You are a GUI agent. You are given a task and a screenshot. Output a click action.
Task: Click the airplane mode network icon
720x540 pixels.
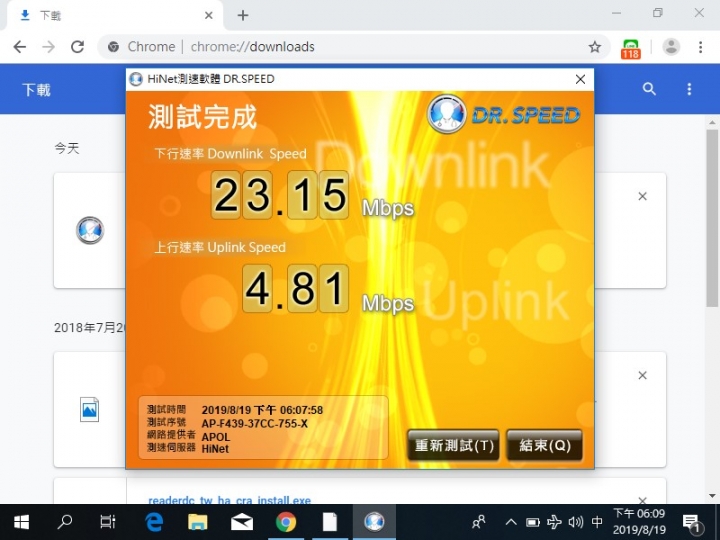coord(554,522)
